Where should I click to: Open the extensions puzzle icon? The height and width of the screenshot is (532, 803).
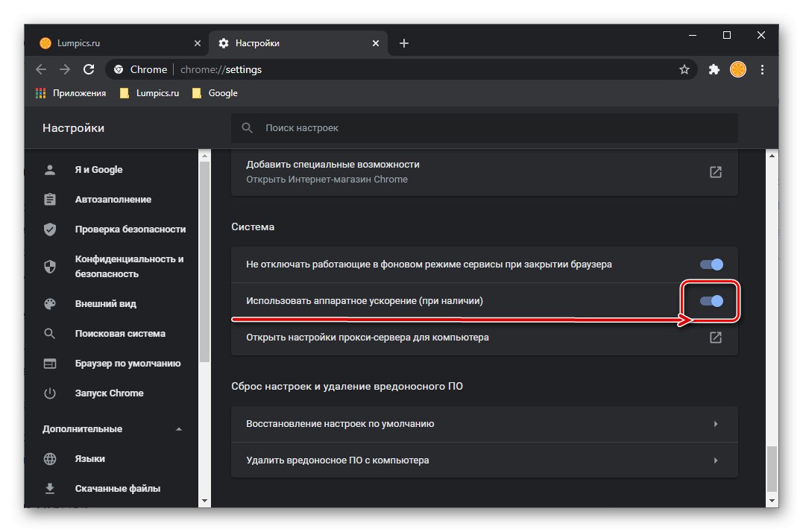point(714,69)
